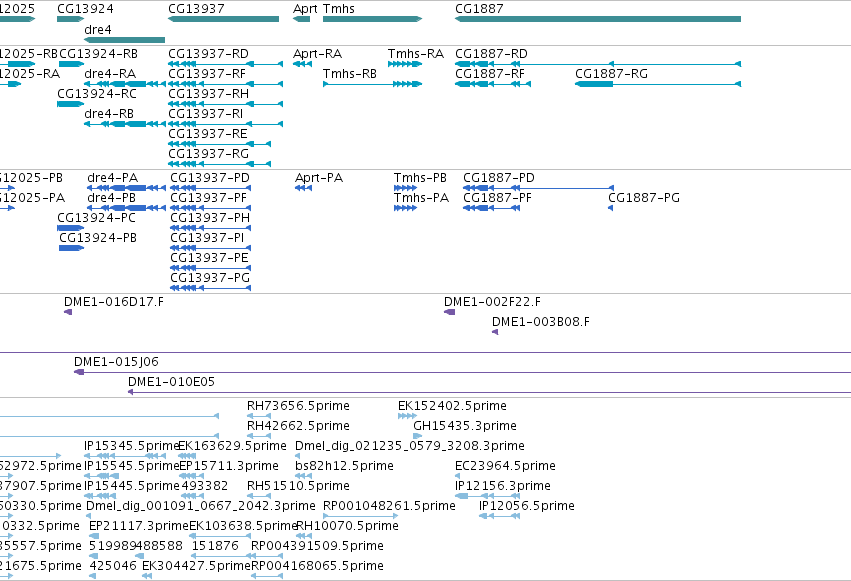Click the Tmhs-RB transcript label
Screen dimensions: 851x581
[x=350, y=74]
